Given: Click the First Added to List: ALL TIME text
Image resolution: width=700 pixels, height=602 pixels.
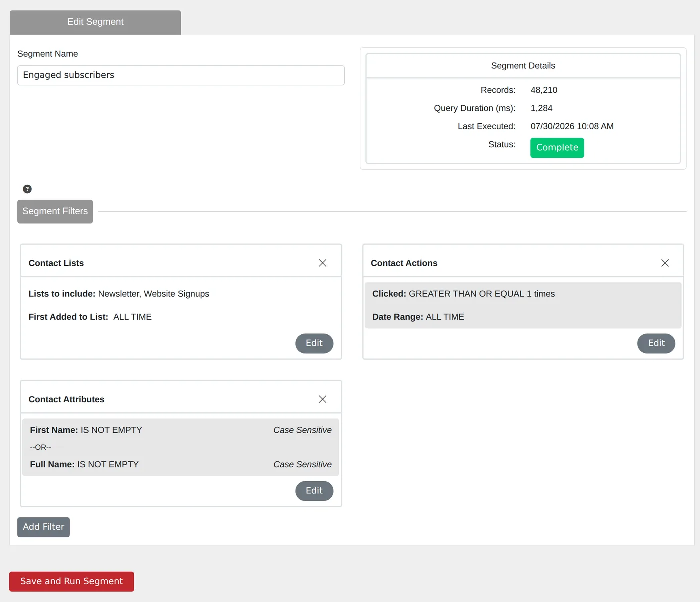Looking at the screenshot, I should coord(90,317).
